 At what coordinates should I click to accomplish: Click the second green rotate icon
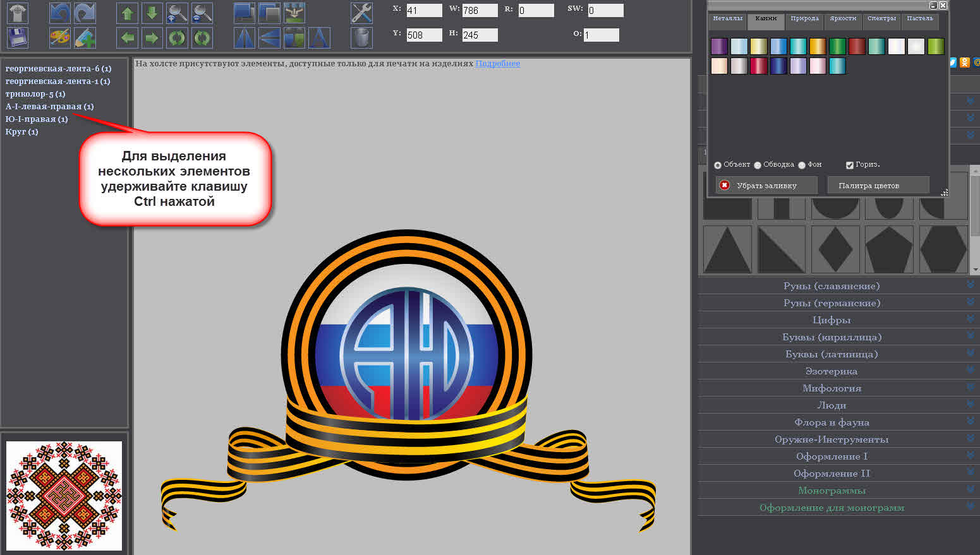(202, 38)
